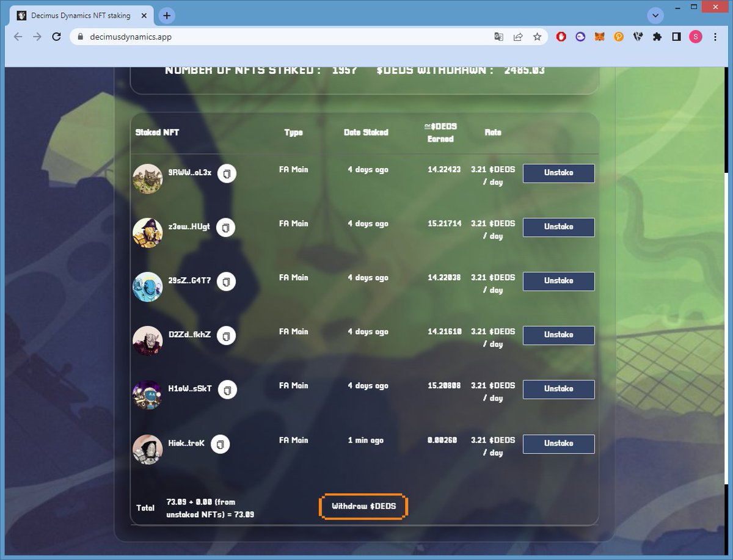Screen dimensions: 733x560
Task: Select earned value 0.00260
Action: [x=442, y=440]
